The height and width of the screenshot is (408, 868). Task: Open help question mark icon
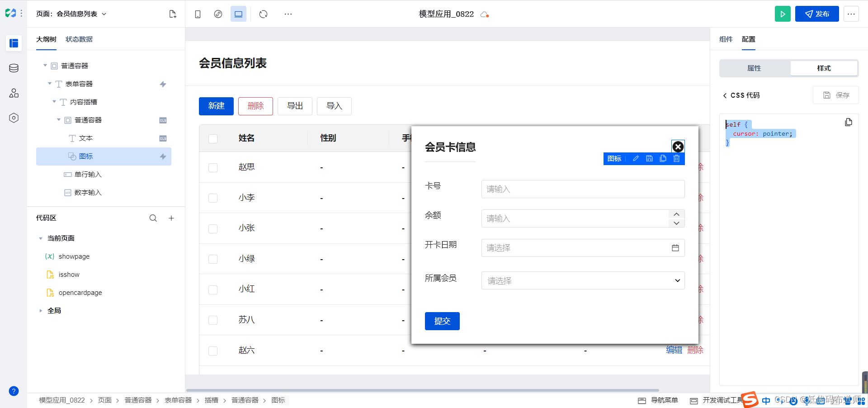(x=14, y=391)
